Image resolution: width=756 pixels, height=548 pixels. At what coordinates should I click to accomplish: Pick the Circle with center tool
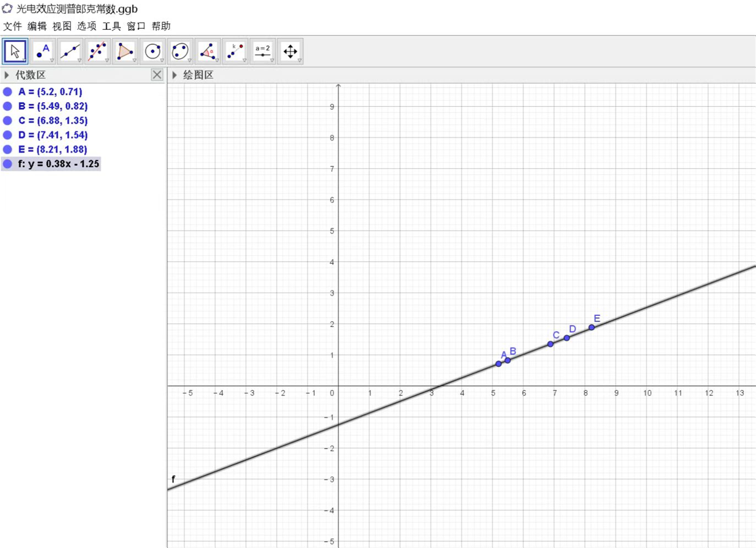pos(153,51)
